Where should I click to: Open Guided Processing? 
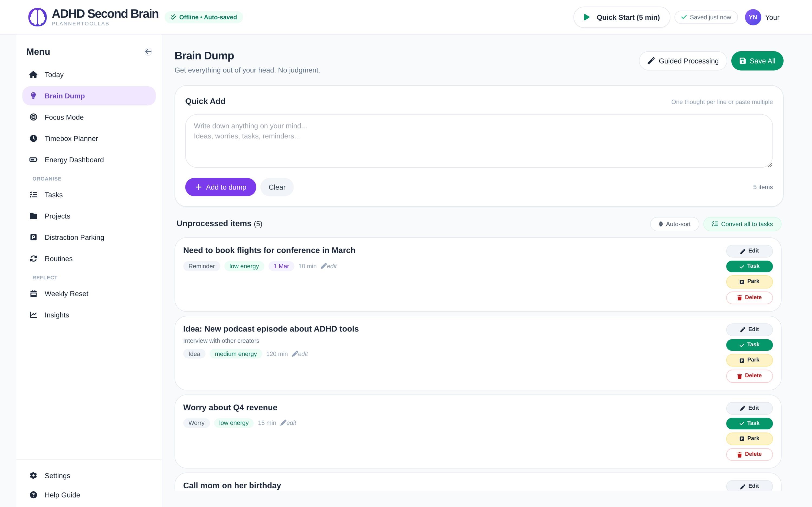(x=682, y=61)
